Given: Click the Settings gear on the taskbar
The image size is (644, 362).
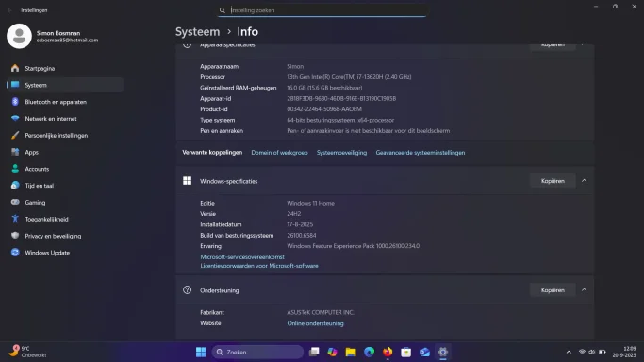Looking at the screenshot, I should [x=443, y=353].
